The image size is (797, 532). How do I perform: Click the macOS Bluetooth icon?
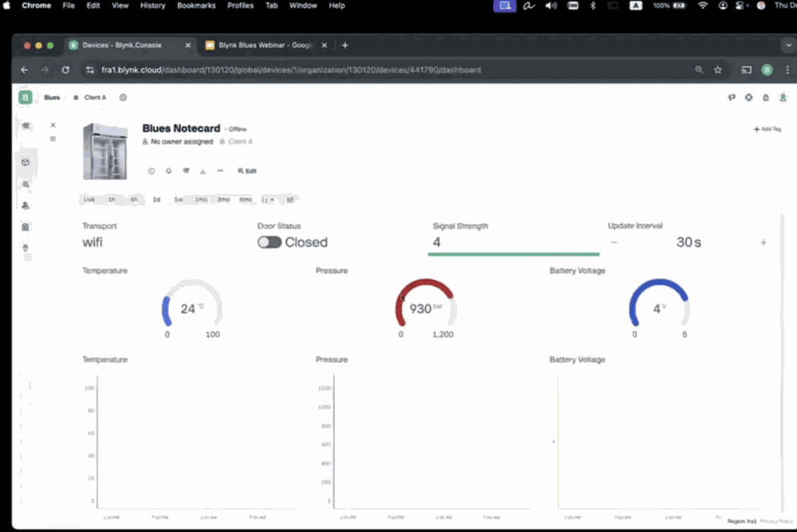pos(593,6)
